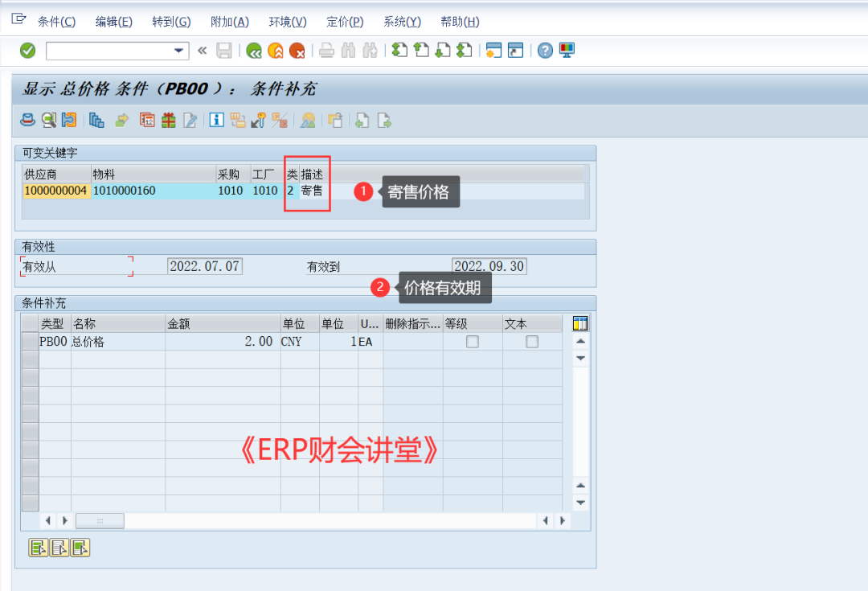This screenshot has width=868, height=591.
Task: Open Help via blue question mark icon
Action: [546, 51]
